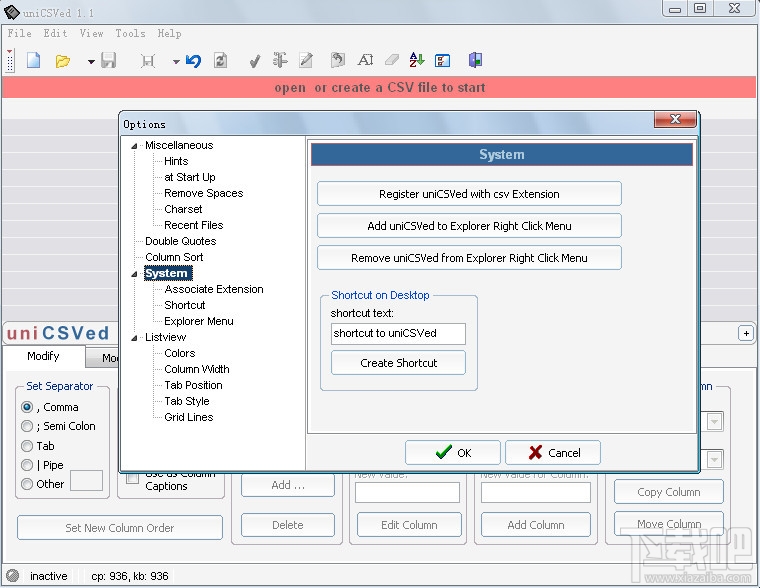The width and height of the screenshot is (760, 588).
Task: Close the Options dialog with red X
Action: [x=675, y=119]
